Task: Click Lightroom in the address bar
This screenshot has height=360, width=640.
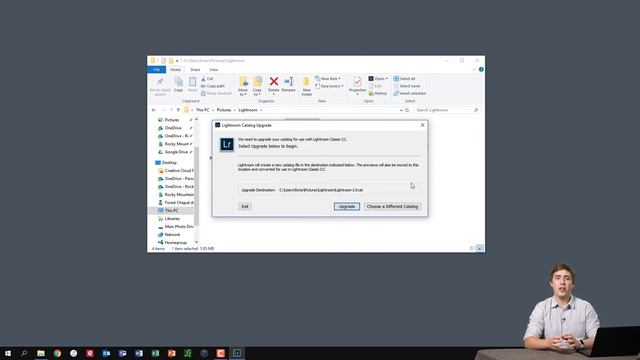Action: 248,110
